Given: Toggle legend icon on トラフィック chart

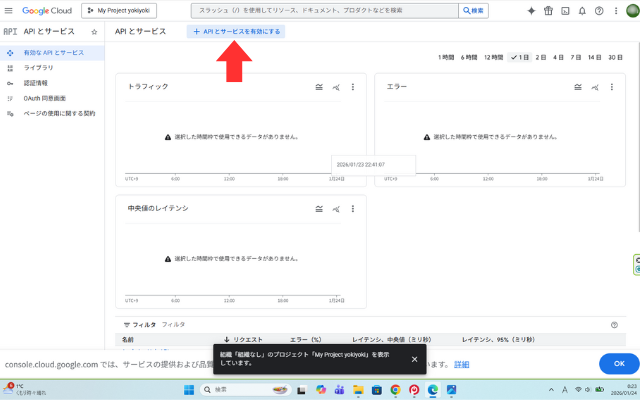Looking at the screenshot, I should (320, 87).
